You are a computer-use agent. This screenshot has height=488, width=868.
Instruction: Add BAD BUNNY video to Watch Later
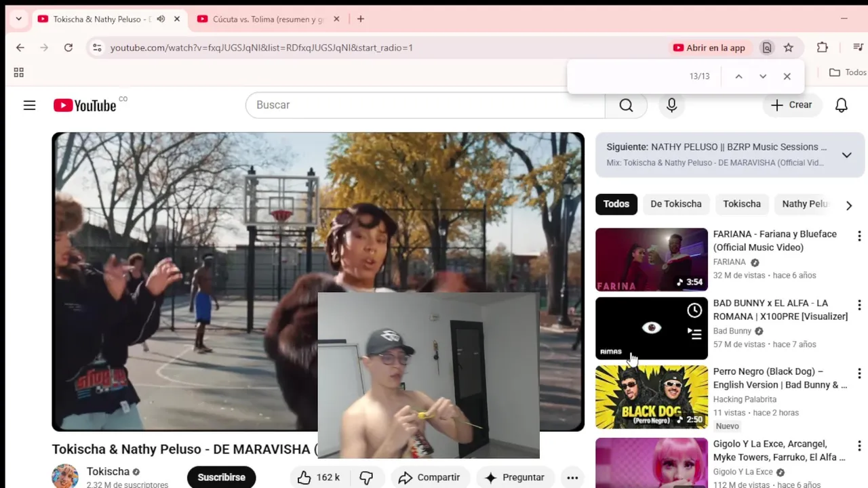tap(694, 310)
